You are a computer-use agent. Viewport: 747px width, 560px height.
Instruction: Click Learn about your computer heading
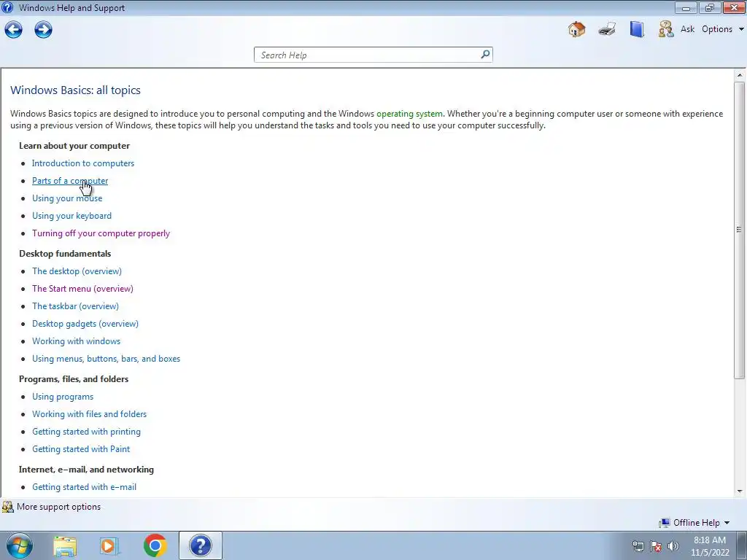pos(74,146)
